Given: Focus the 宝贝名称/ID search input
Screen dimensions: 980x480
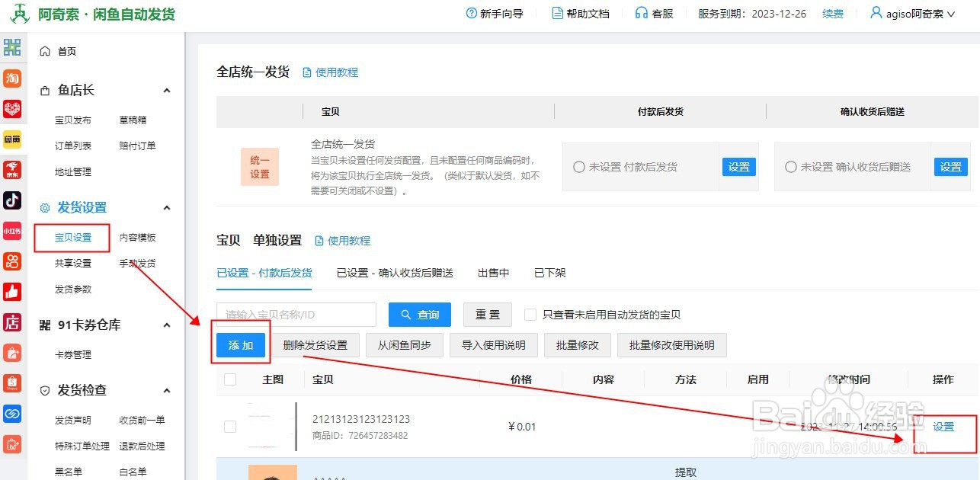Looking at the screenshot, I should pyautogui.click(x=296, y=315).
